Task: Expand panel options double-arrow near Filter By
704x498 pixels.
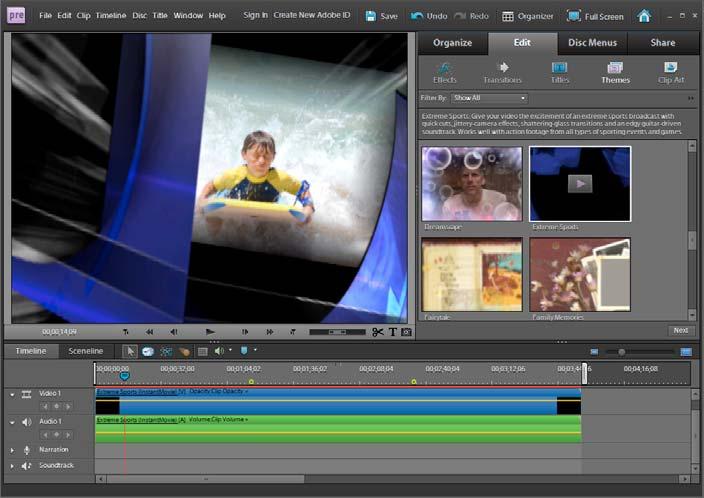Action: click(691, 98)
